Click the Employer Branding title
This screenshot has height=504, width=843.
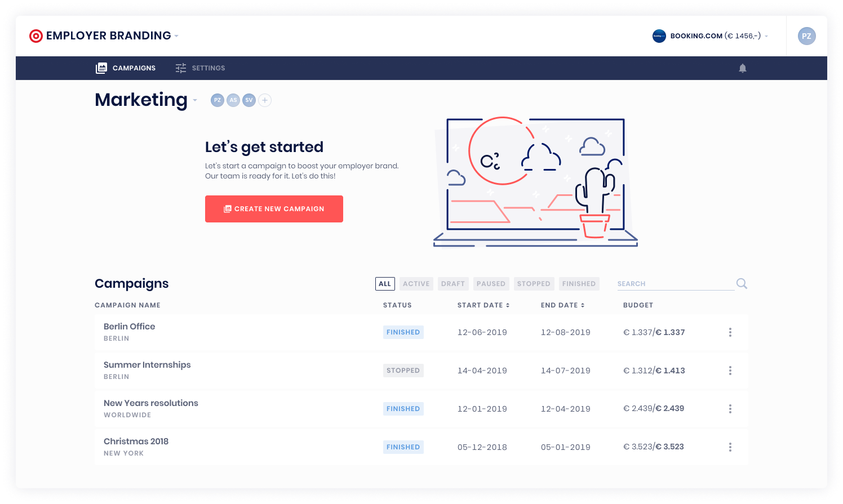tap(109, 36)
